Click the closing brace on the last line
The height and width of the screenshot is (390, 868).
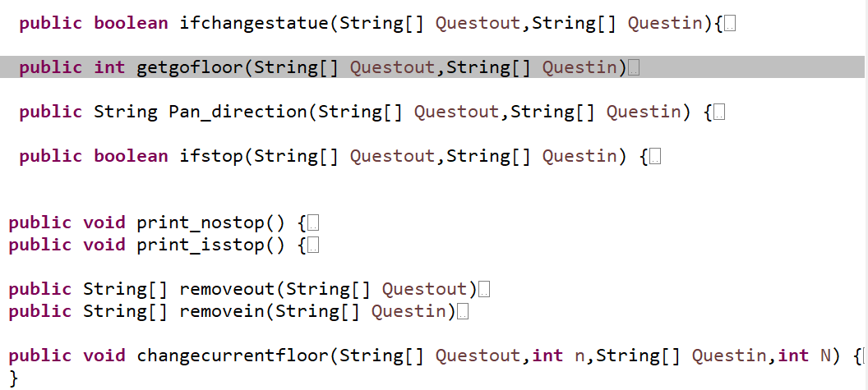pos(13,378)
